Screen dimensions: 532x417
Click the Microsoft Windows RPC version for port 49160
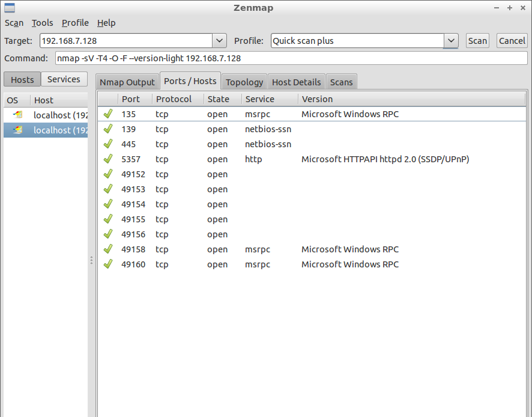click(350, 264)
